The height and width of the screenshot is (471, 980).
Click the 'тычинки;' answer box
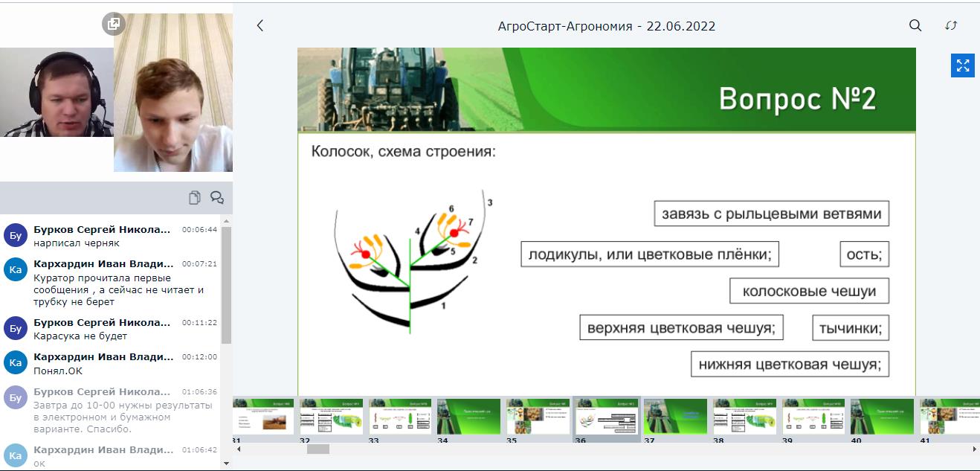pos(851,328)
